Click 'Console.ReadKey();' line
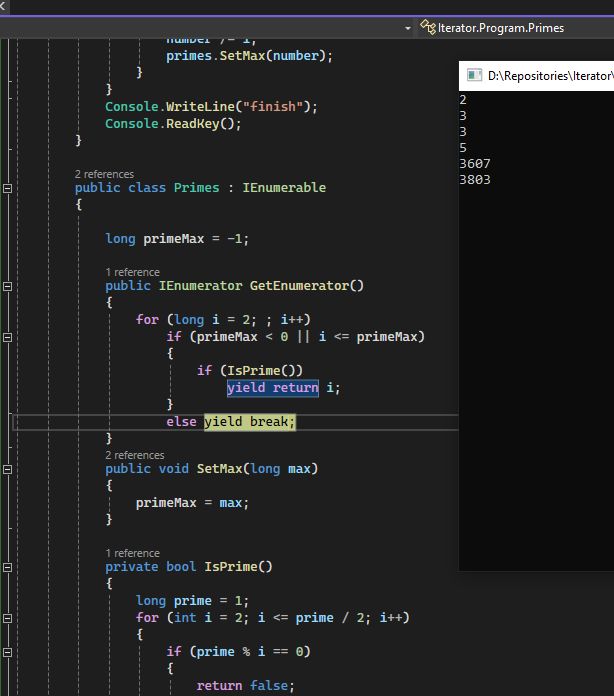 tap(173, 124)
